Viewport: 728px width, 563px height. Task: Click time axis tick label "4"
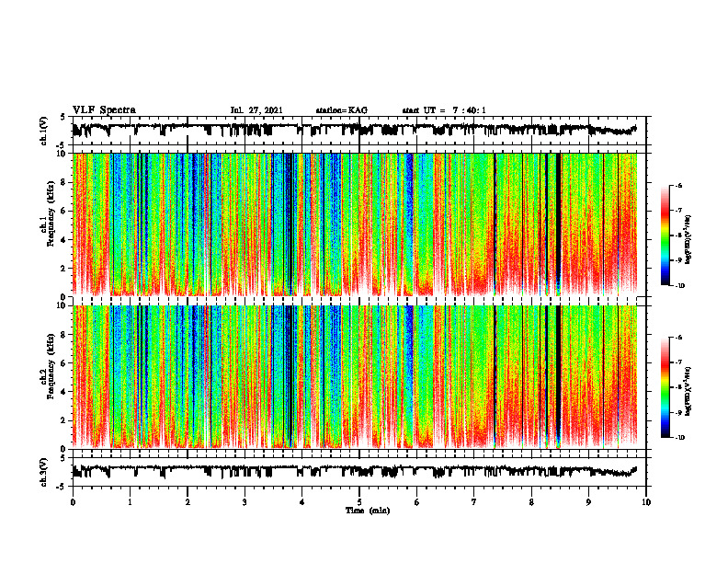pyautogui.click(x=302, y=502)
